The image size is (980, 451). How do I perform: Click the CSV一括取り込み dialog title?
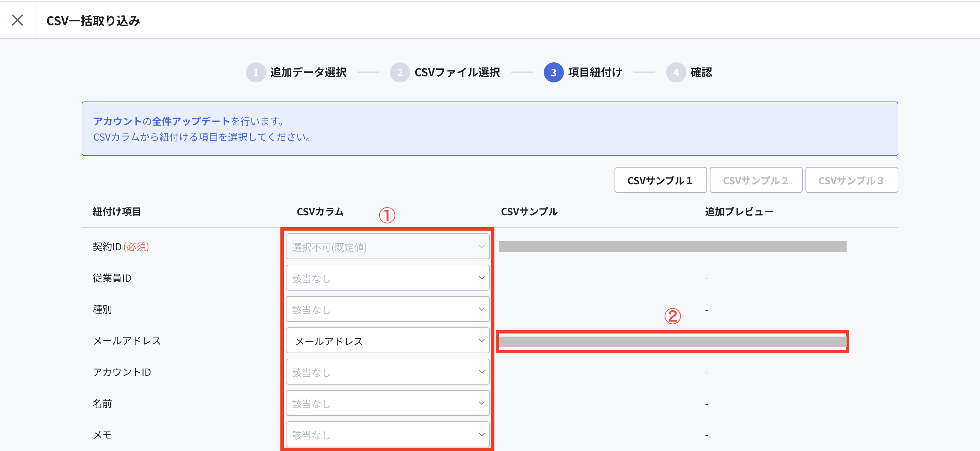[93, 20]
